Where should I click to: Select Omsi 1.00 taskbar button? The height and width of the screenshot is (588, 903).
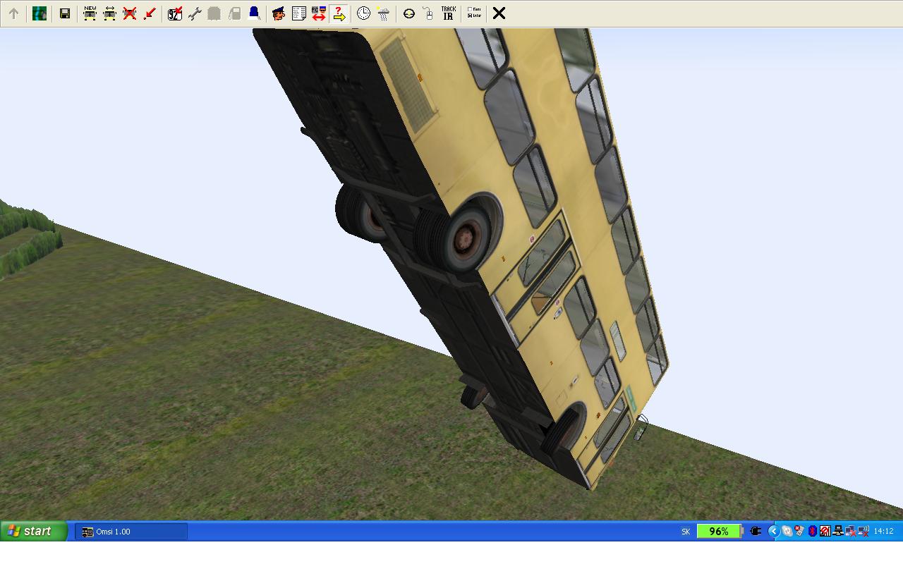131,532
